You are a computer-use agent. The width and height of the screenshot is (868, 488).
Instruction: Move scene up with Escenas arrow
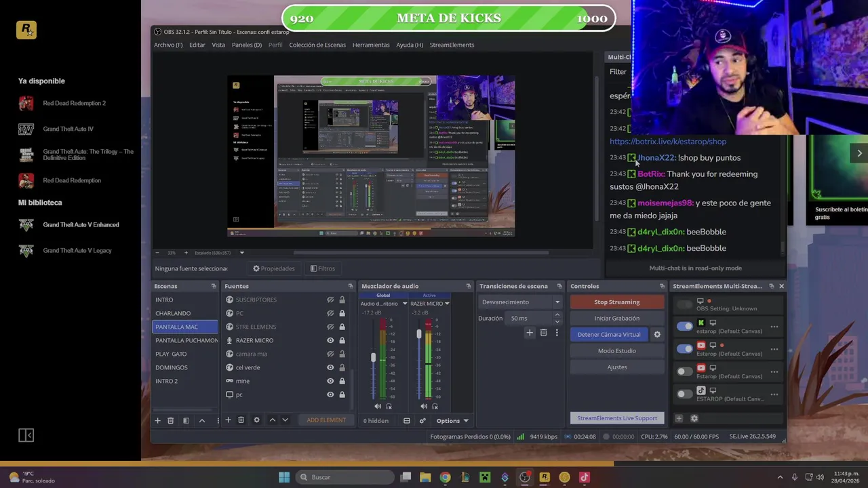(x=201, y=420)
